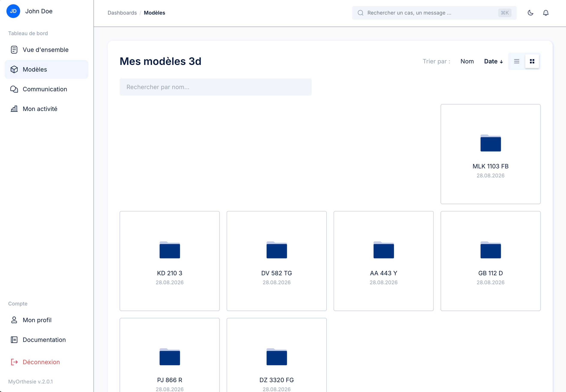
Task: Click the DV 582 TG label
Action: [x=277, y=273]
